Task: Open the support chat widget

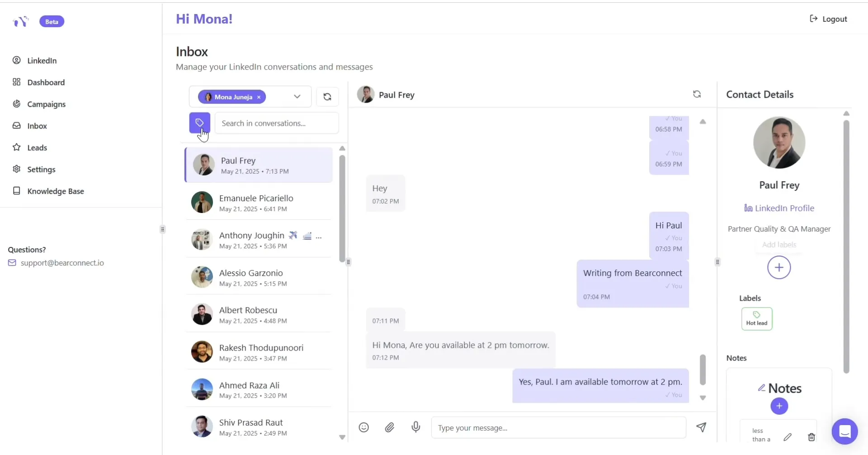Action: click(844, 431)
